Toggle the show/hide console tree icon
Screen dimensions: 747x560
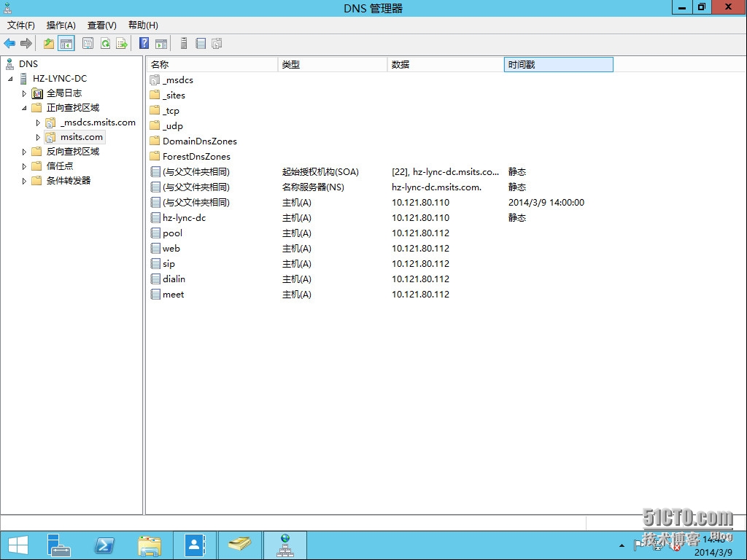(x=66, y=44)
